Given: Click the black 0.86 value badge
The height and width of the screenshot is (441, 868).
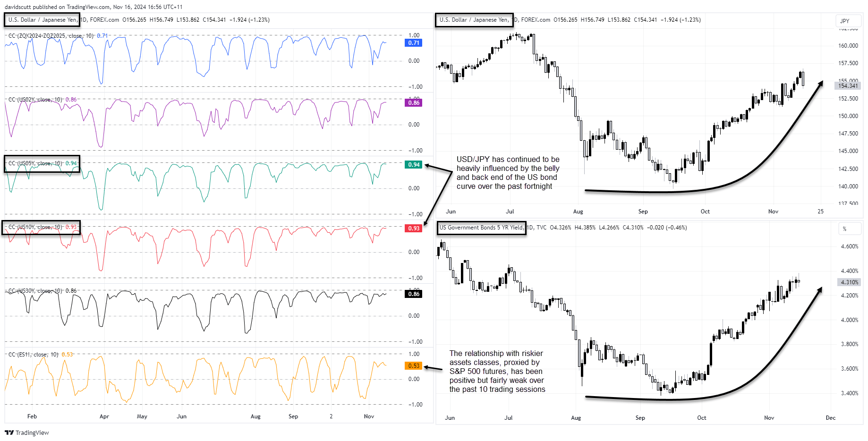Looking at the screenshot, I should pyautogui.click(x=414, y=294).
